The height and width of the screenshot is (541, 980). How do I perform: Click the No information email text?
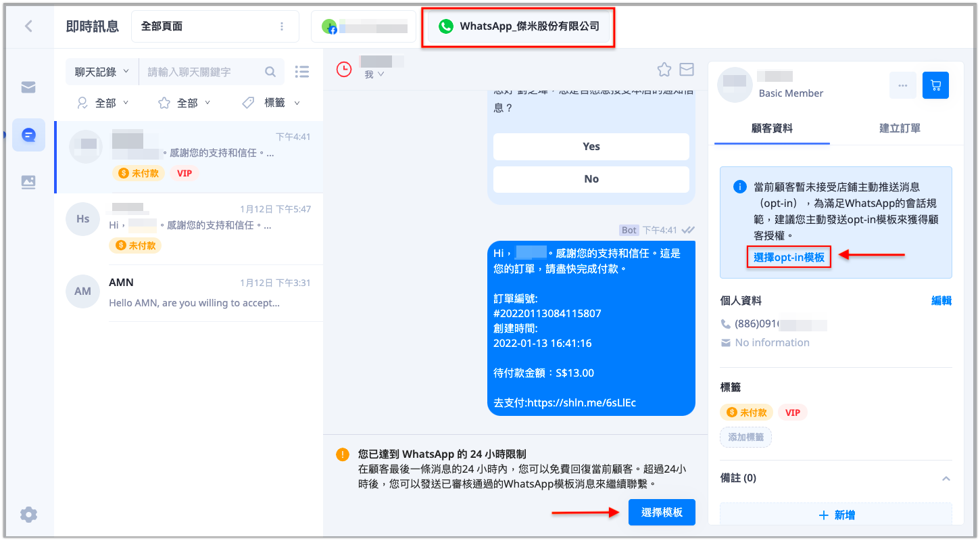click(772, 343)
